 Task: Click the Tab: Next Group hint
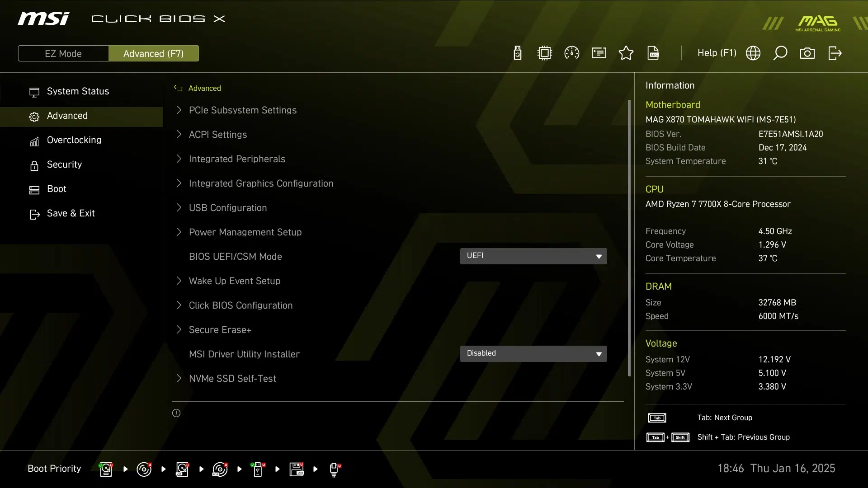pyautogui.click(x=725, y=418)
